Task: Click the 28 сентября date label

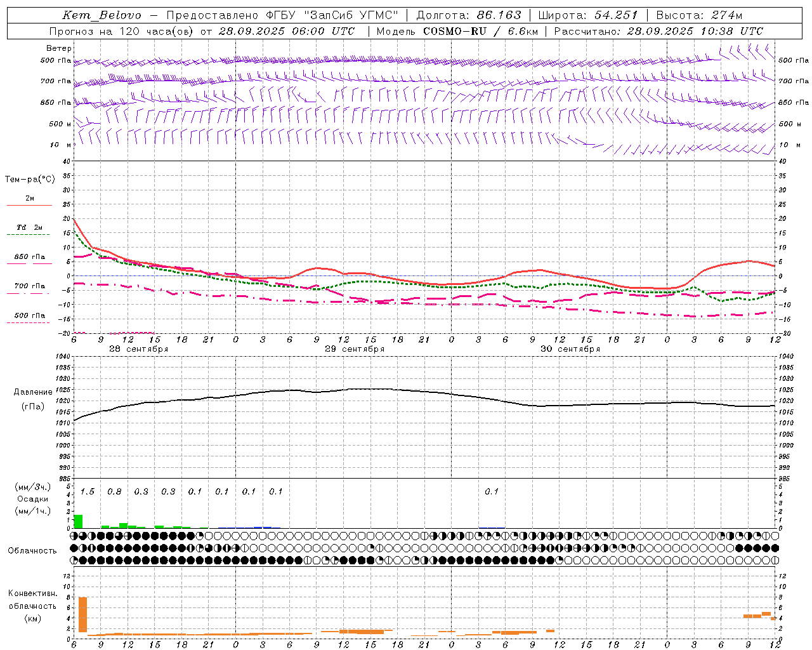Action: pyautogui.click(x=138, y=349)
